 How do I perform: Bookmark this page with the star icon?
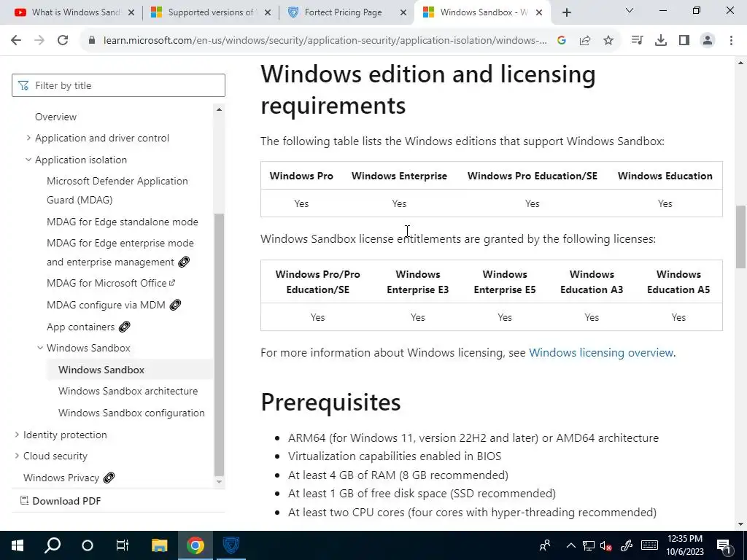[608, 41]
